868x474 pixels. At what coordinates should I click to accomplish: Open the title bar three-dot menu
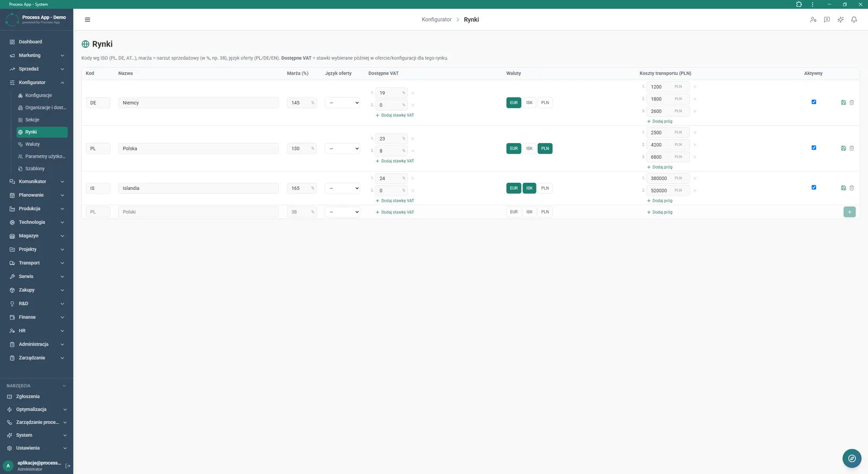coord(812,4)
